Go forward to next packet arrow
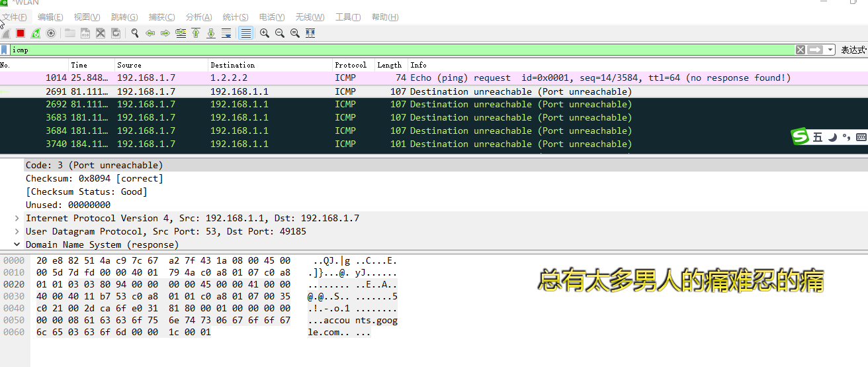The width and height of the screenshot is (868, 367). coord(165,33)
